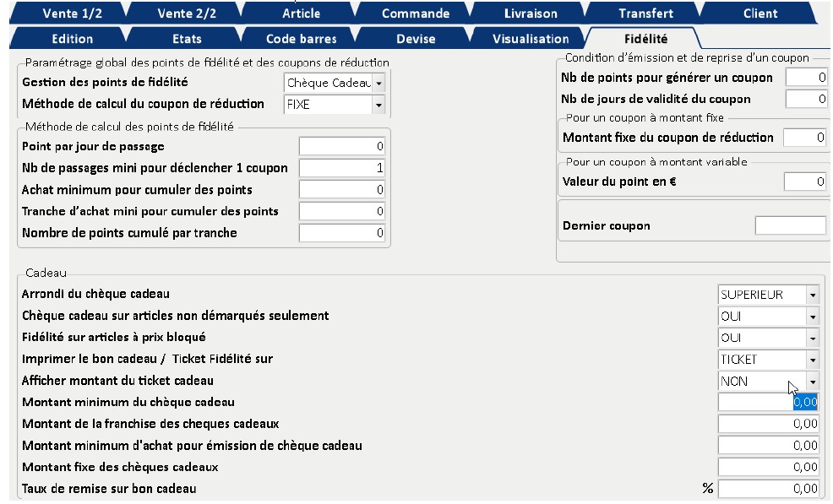
Task: Click the Point par jour de passage field
Action: (341, 147)
